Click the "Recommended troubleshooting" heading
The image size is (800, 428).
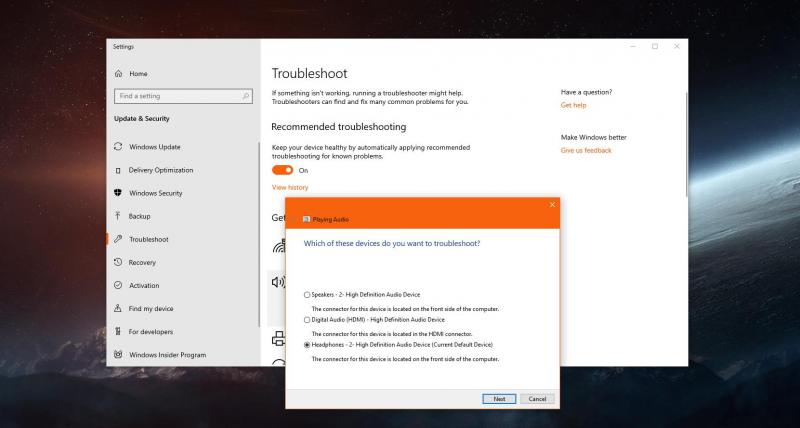339,127
